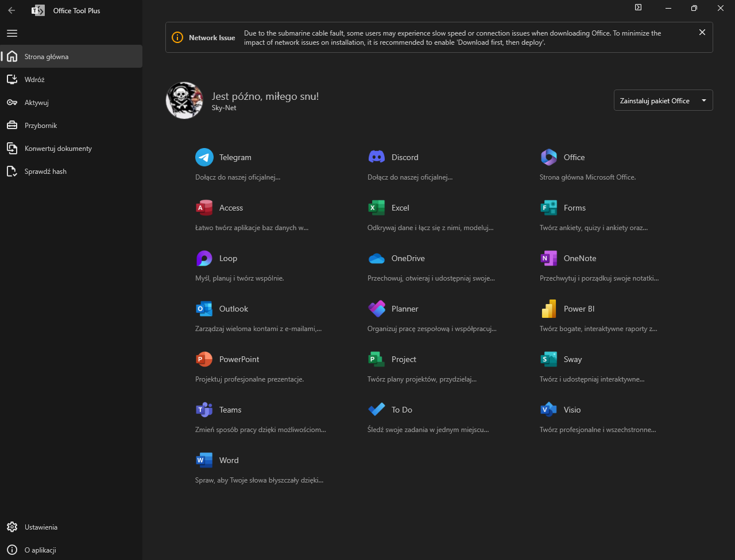Click the blue Outlook icon

pyautogui.click(x=204, y=309)
